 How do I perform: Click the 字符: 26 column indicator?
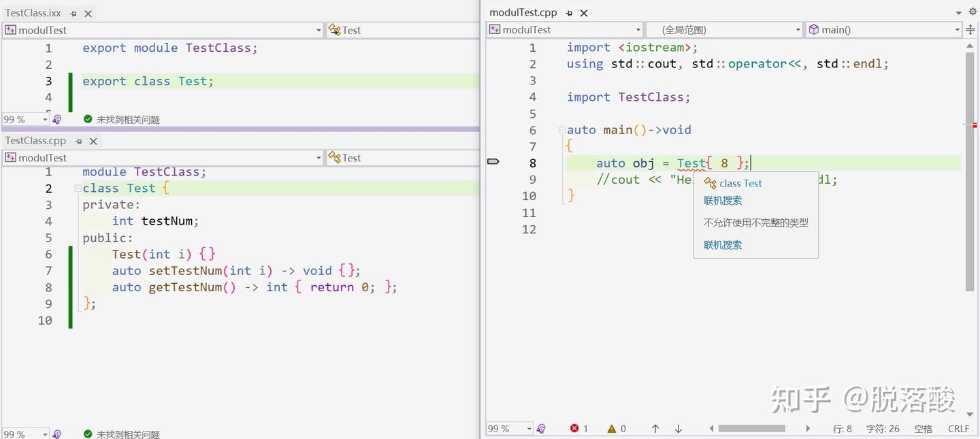click(x=883, y=429)
